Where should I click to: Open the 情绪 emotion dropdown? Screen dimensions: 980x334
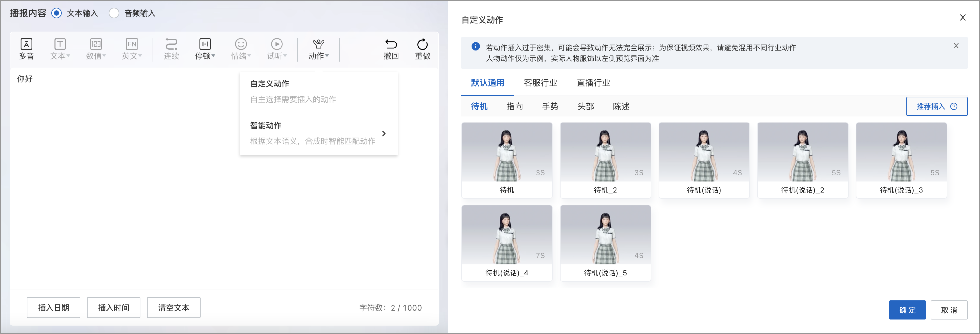241,49
